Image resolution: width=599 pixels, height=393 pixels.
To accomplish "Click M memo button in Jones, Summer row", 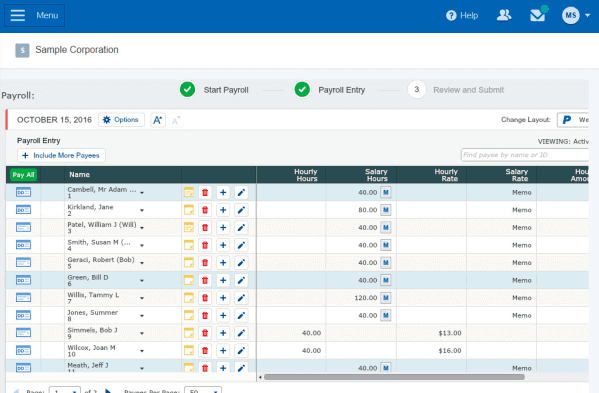I will point(386,315).
